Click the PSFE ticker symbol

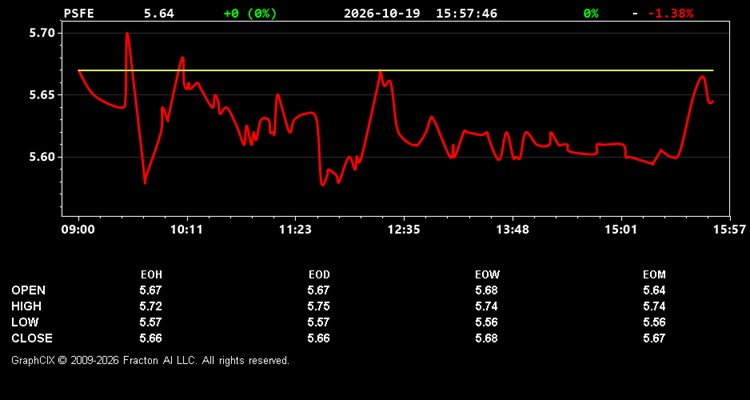click(x=79, y=13)
